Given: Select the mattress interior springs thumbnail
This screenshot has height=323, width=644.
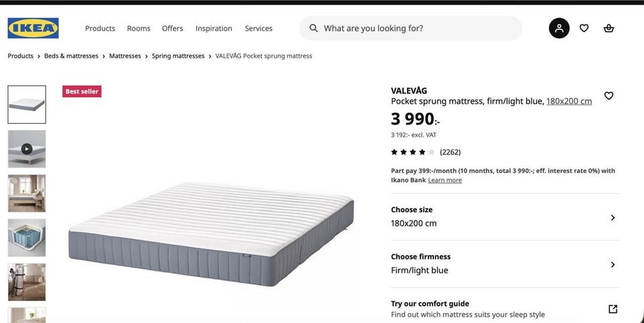Looking at the screenshot, I should pyautogui.click(x=27, y=237).
